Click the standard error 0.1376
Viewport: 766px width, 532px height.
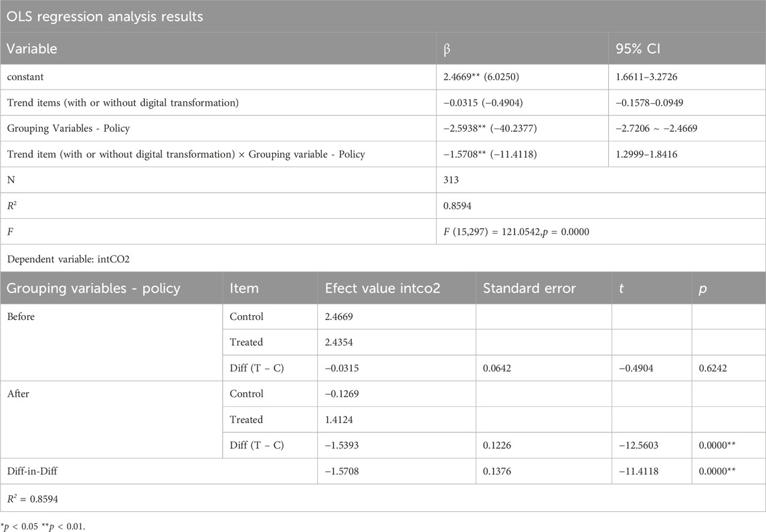(497, 471)
